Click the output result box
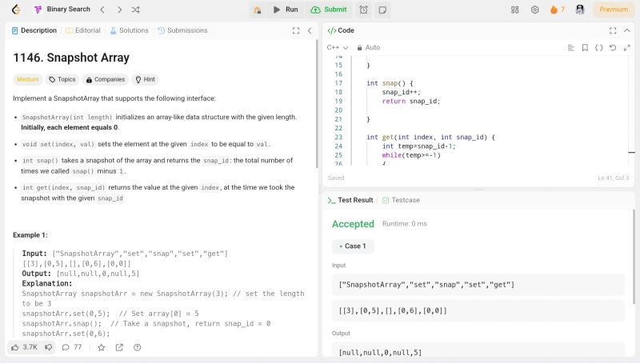 tap(478, 350)
